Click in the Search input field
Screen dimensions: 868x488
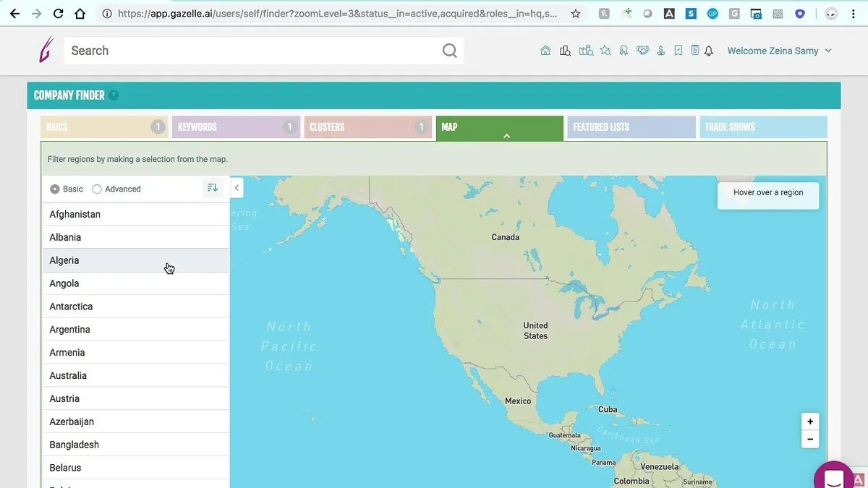[253, 51]
